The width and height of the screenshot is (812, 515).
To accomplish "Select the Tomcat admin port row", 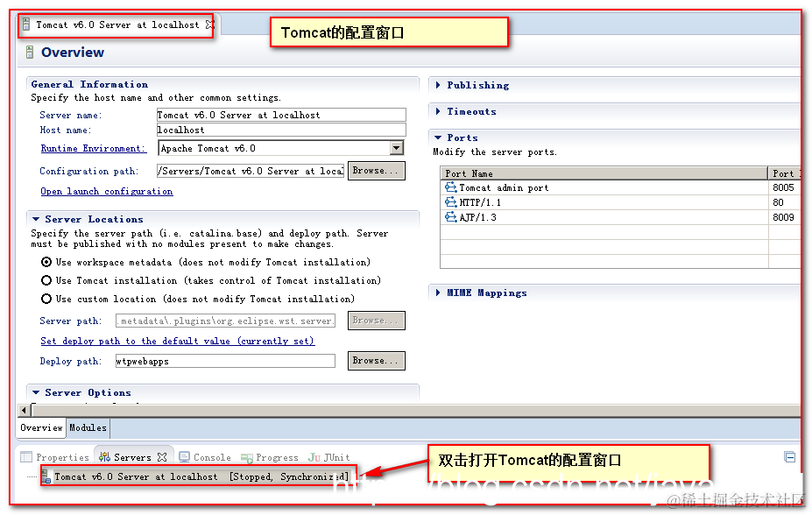I will [620, 187].
